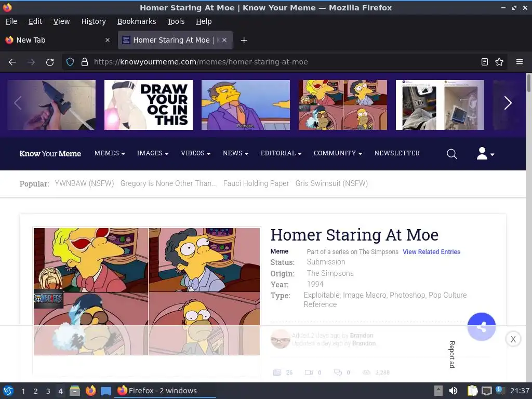
Task: Switch to workspace 3
Action: tap(48, 391)
